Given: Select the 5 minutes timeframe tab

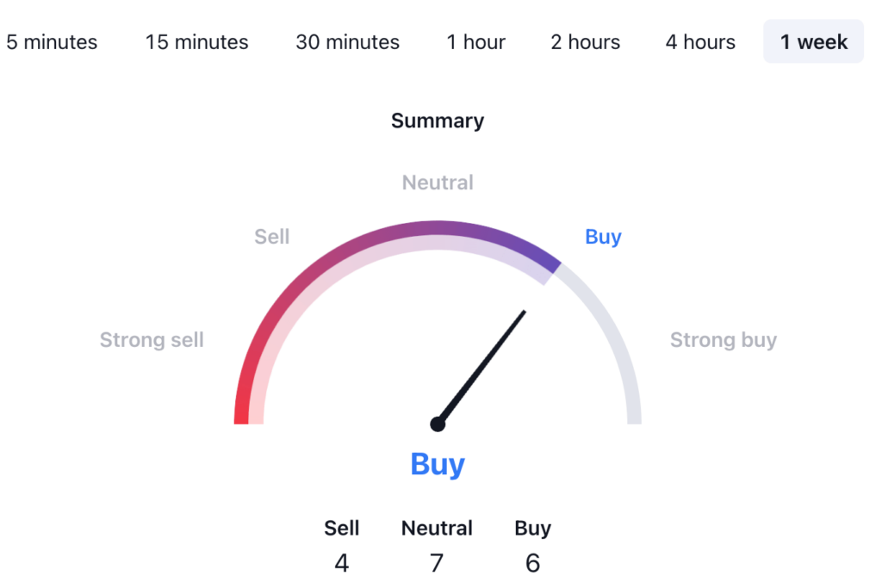Looking at the screenshot, I should (52, 41).
